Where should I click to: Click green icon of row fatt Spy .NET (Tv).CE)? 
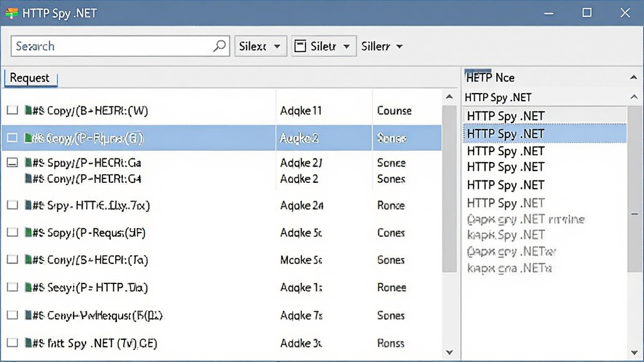tap(28, 343)
